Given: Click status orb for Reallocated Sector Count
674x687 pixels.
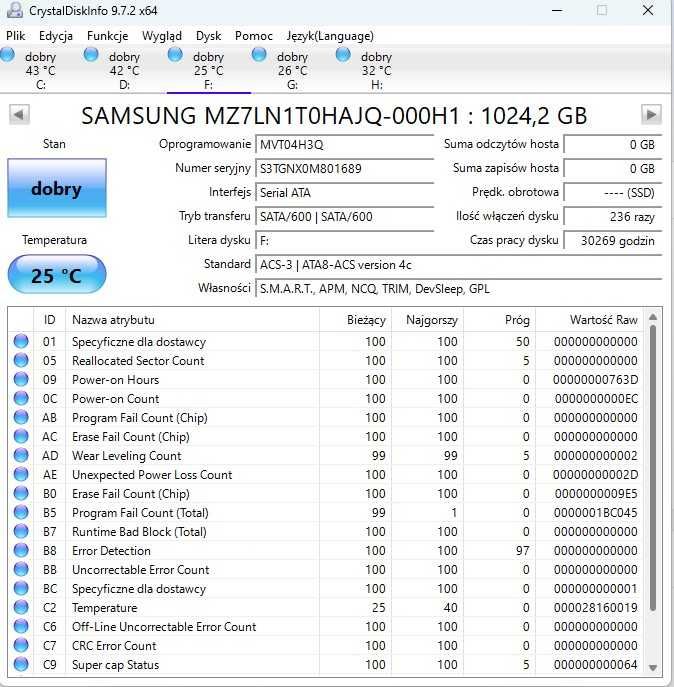Looking at the screenshot, I should click(21, 360).
